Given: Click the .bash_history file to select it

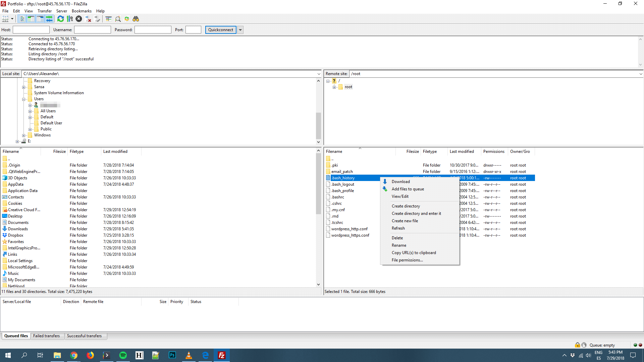Looking at the screenshot, I should pos(343,178).
